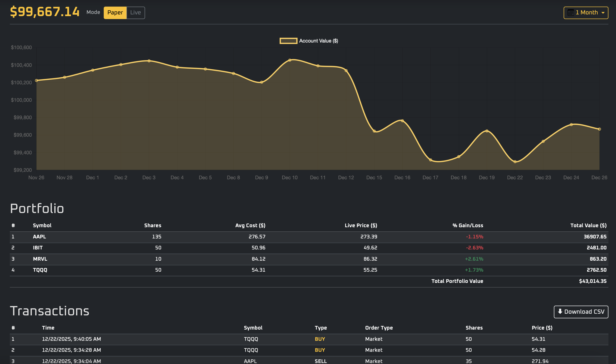Select the Paper mode toggle
The height and width of the screenshot is (364, 616).
pos(115,12)
